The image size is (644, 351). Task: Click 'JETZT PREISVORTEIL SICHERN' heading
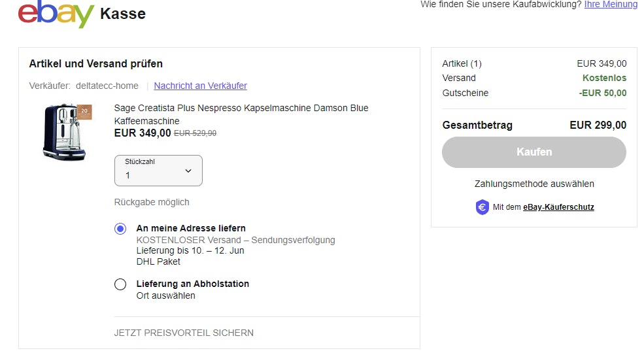click(184, 333)
